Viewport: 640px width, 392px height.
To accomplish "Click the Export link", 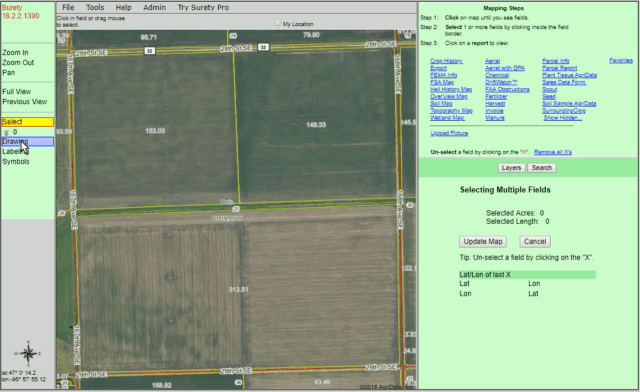I will 438,68.
